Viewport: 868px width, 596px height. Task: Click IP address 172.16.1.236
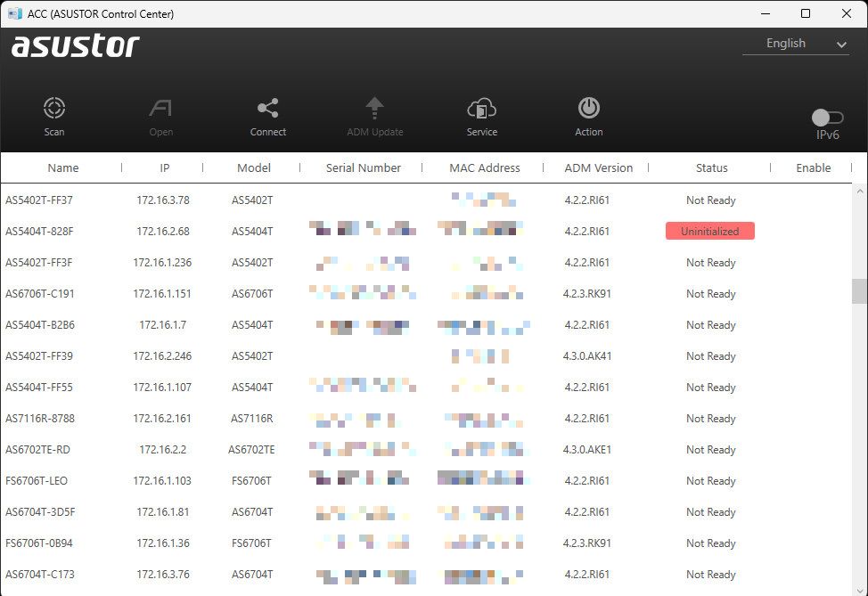(162, 262)
